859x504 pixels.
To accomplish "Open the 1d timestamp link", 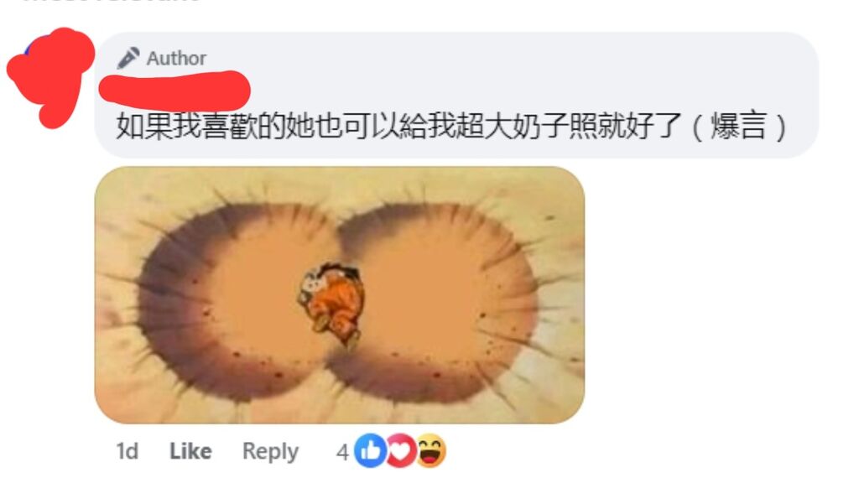I will click(128, 451).
